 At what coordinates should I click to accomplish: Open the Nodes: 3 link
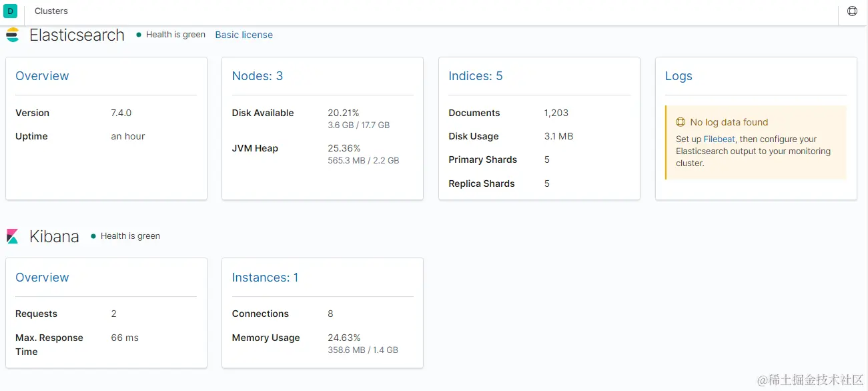coord(257,76)
